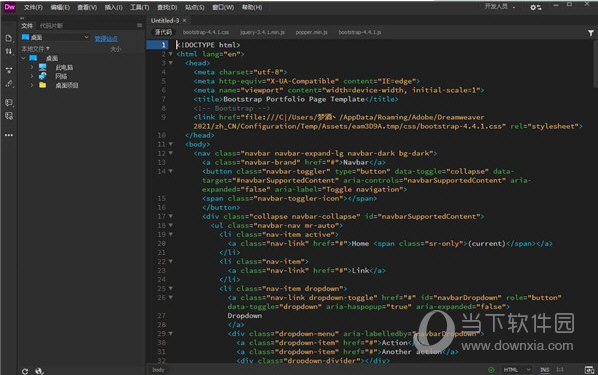Screen dimensions: 598x375
Task: Open the Window (窗口) menu
Action: [x=223, y=7]
